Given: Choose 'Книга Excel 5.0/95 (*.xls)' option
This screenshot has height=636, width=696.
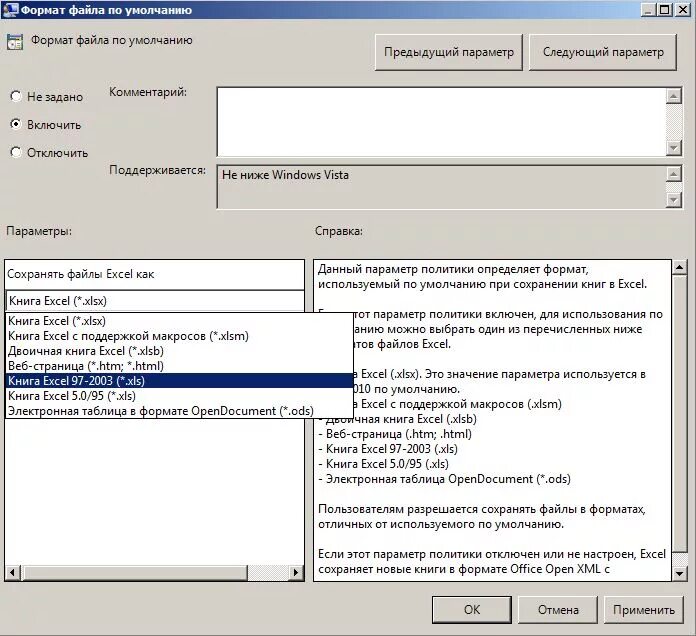Looking at the screenshot, I should (179, 396).
